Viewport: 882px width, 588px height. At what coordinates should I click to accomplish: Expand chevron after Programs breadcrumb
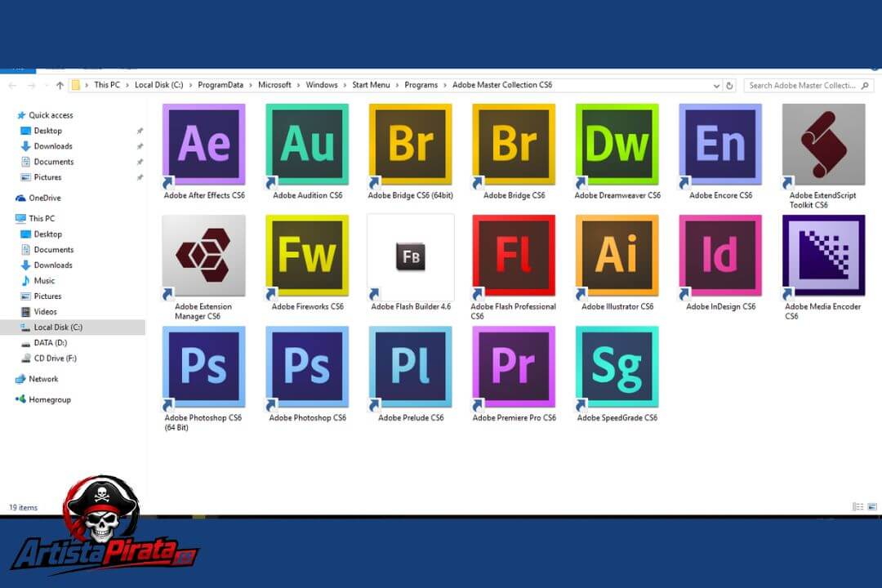pos(445,85)
